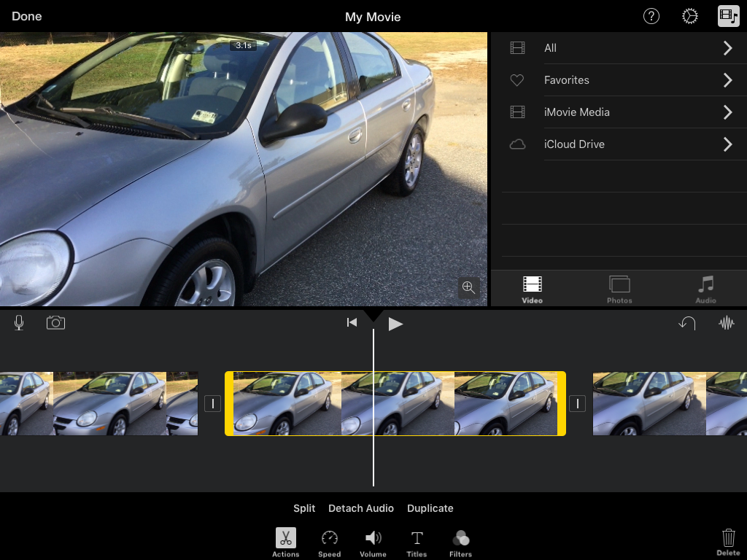This screenshot has height=560, width=747.
Task: Tap the right yellow trim handle
Action: 561,404
